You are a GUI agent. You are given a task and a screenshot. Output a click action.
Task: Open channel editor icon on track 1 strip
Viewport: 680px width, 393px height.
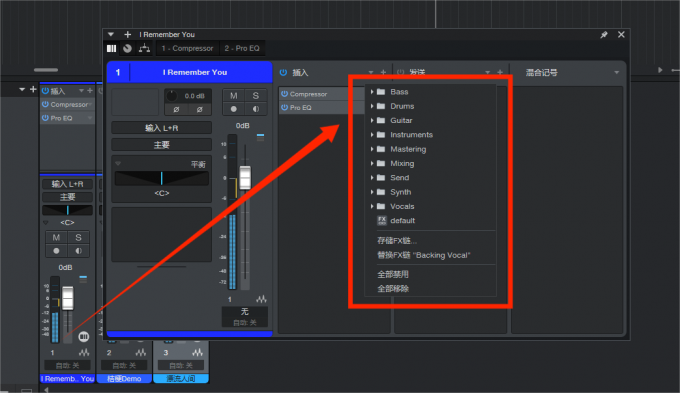[84, 336]
